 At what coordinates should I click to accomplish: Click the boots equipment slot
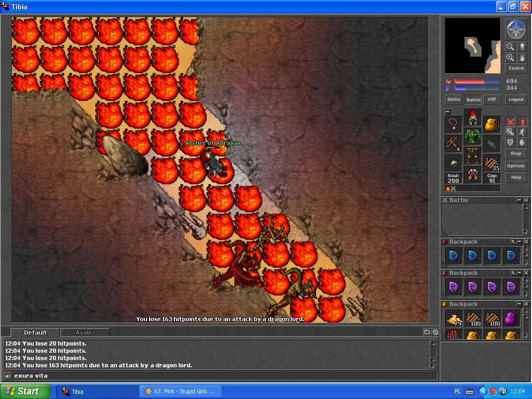tap(473, 175)
